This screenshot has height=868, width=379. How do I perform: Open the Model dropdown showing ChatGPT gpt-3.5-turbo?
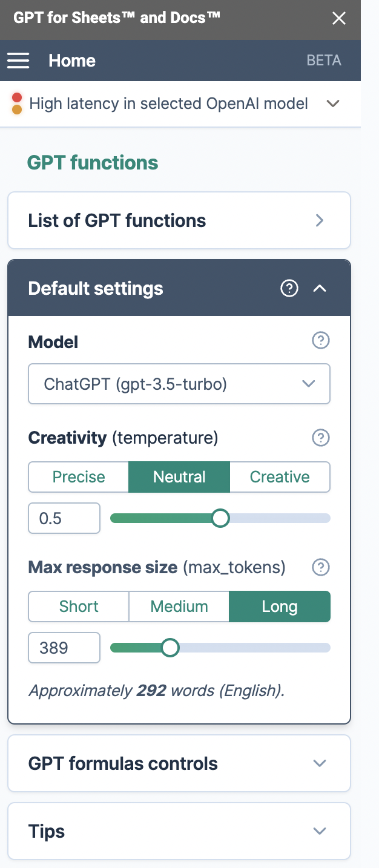point(179,384)
